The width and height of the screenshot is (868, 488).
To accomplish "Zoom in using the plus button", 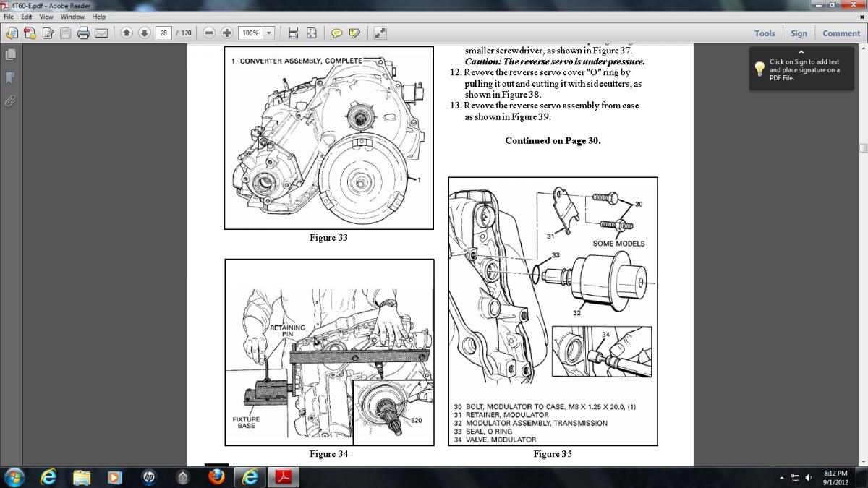I will pyautogui.click(x=226, y=33).
